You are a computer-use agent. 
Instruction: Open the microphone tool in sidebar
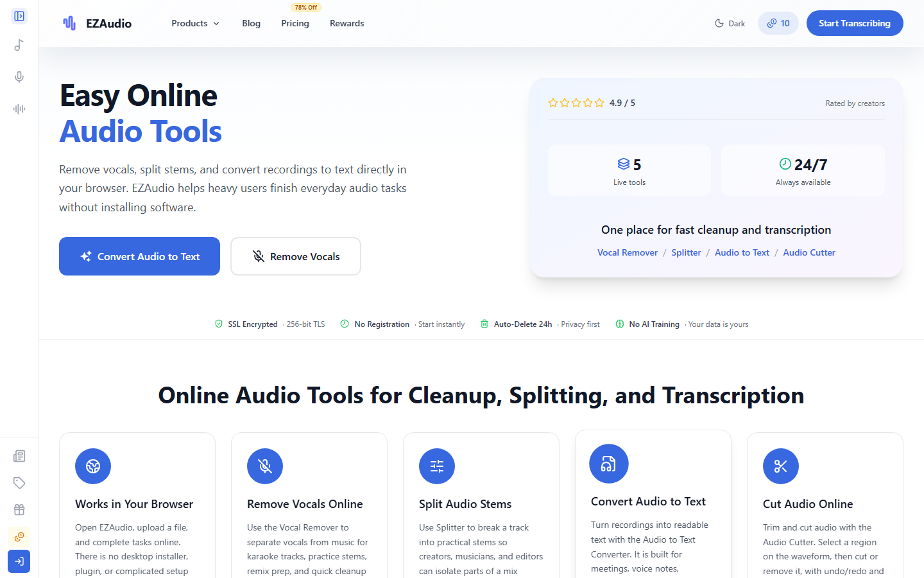point(19,77)
